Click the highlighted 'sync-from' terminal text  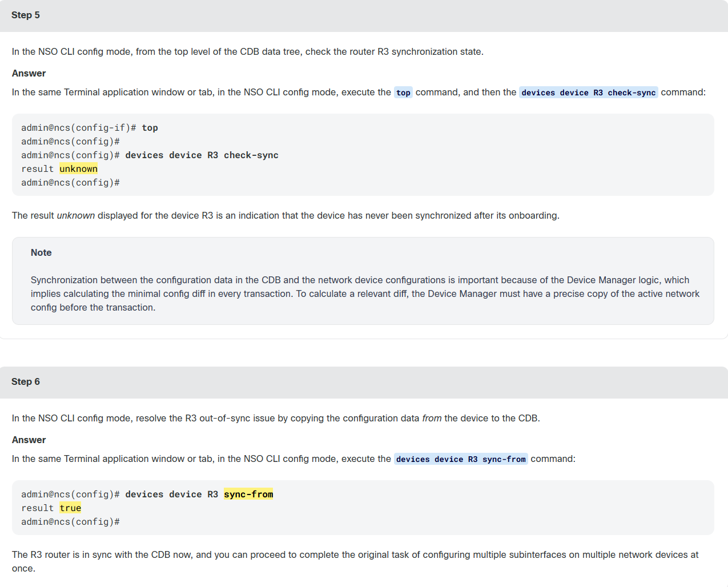click(x=248, y=494)
